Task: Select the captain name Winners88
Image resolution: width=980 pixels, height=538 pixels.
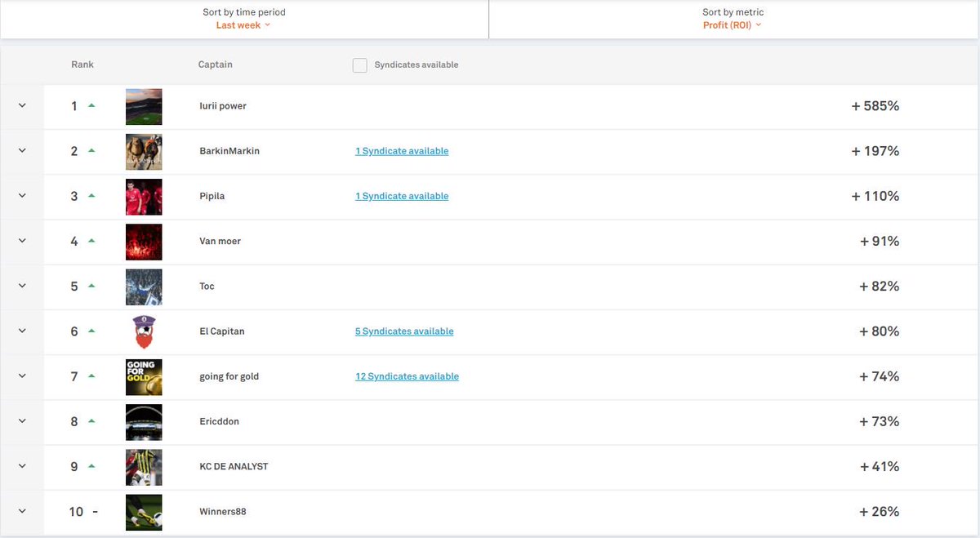Action: [x=223, y=512]
